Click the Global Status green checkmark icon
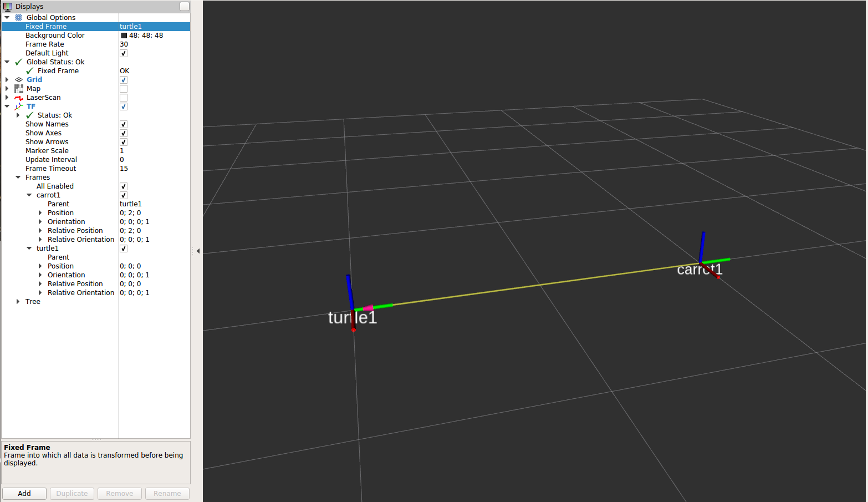The height and width of the screenshot is (502, 868). [x=19, y=62]
